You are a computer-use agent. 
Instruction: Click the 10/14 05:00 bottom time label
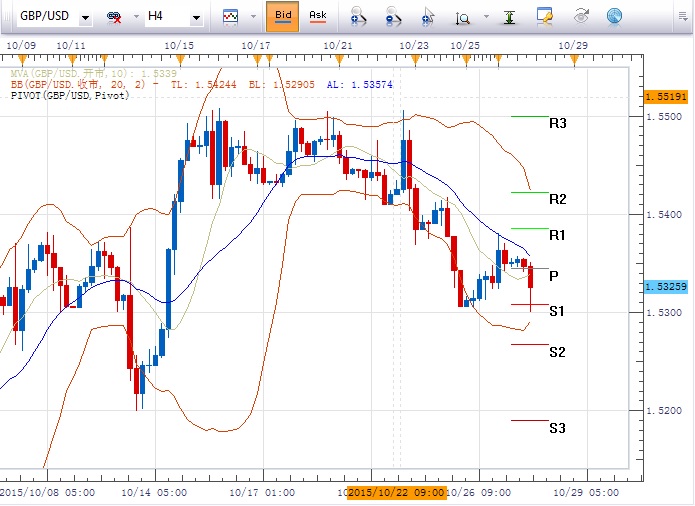(154, 493)
